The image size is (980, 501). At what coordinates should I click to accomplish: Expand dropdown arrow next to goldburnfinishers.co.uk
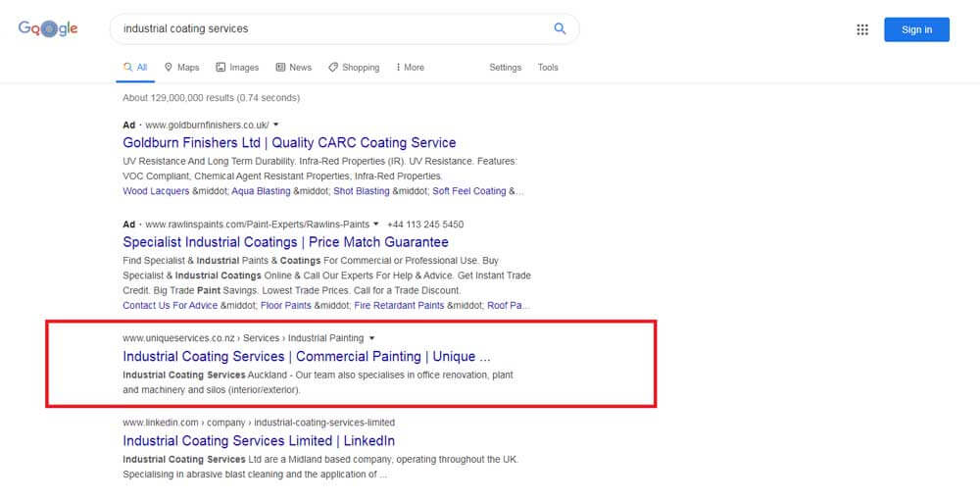[x=276, y=125]
